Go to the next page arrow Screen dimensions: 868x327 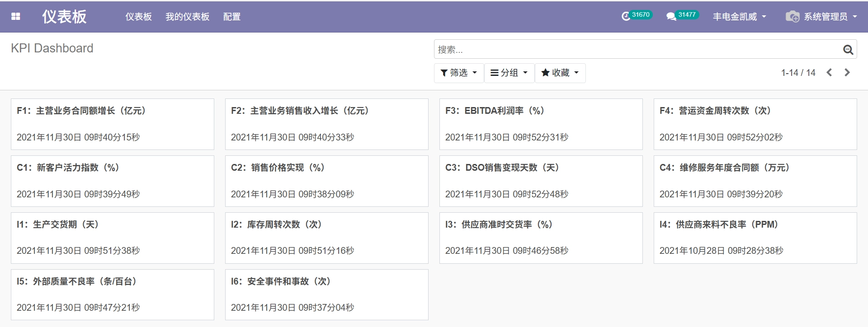(847, 72)
